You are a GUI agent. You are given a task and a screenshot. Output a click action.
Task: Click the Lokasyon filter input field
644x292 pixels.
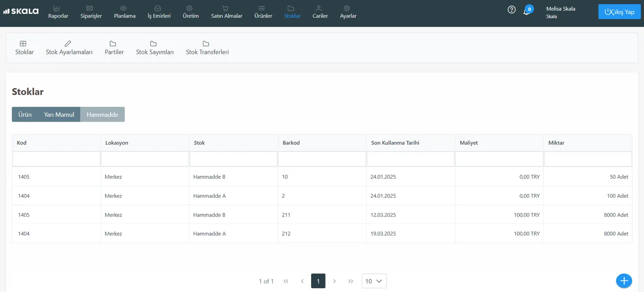pos(145,159)
